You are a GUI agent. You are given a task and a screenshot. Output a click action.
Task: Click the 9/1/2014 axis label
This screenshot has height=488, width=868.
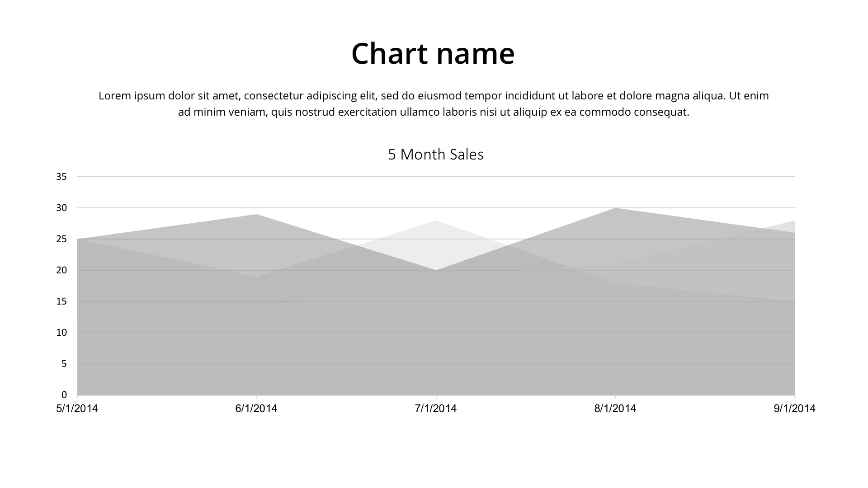click(x=794, y=408)
